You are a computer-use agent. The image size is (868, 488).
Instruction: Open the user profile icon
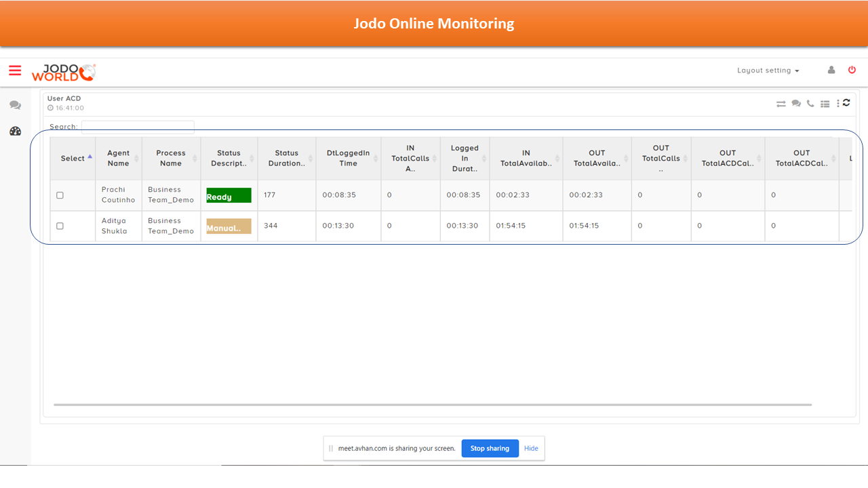click(831, 70)
